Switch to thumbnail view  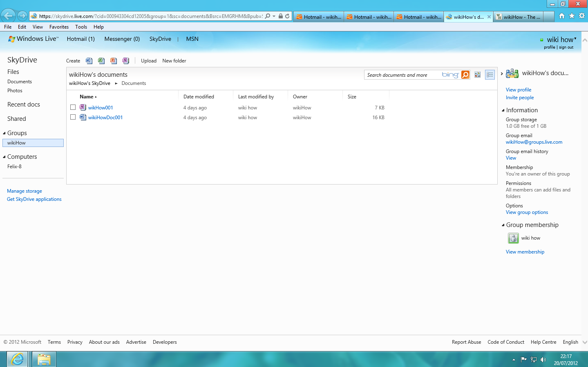point(477,75)
